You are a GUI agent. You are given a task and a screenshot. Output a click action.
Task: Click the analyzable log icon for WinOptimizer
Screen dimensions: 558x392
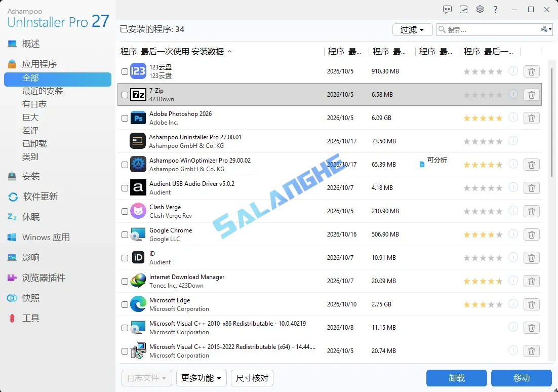pyautogui.click(x=422, y=165)
